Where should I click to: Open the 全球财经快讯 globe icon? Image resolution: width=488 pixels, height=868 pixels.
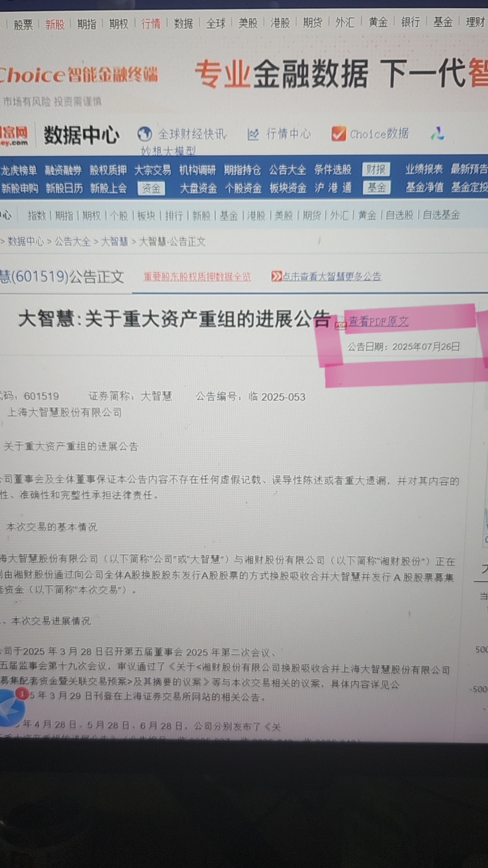click(x=145, y=134)
